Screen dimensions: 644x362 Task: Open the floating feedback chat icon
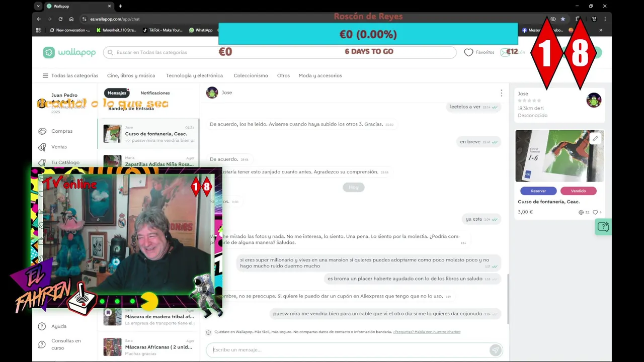pyautogui.click(x=603, y=227)
